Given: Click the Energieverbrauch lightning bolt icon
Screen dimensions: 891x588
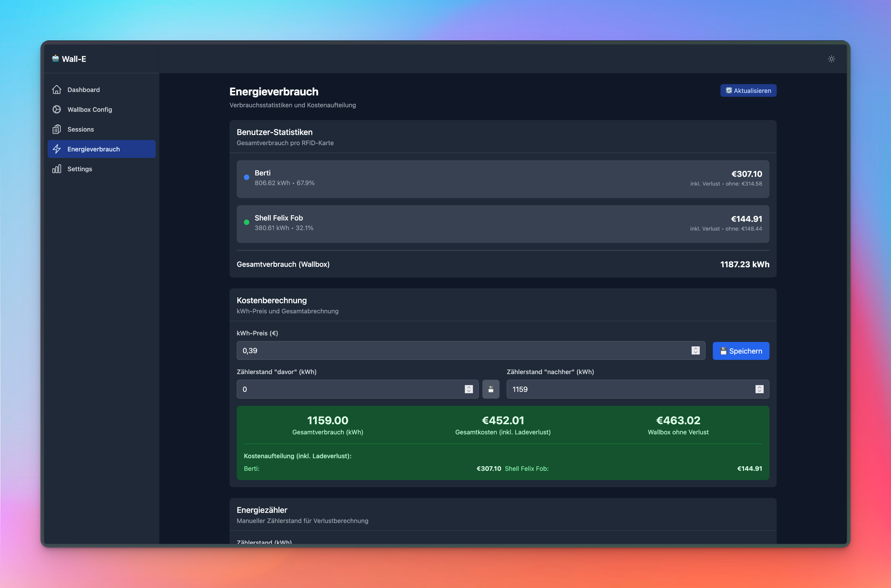Looking at the screenshot, I should click(x=57, y=149).
